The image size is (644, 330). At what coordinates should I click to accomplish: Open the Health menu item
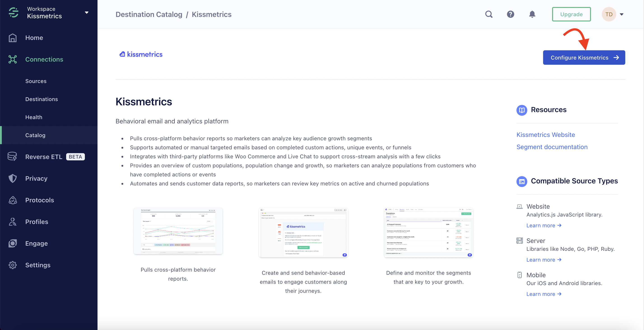click(34, 117)
